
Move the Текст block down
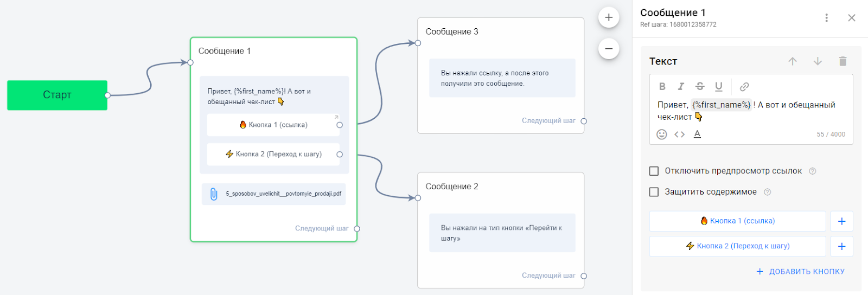[818, 61]
